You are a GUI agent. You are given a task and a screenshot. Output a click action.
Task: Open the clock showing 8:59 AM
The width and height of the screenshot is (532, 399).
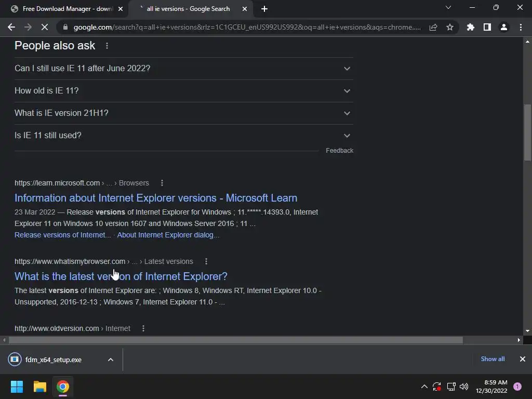[x=491, y=387]
